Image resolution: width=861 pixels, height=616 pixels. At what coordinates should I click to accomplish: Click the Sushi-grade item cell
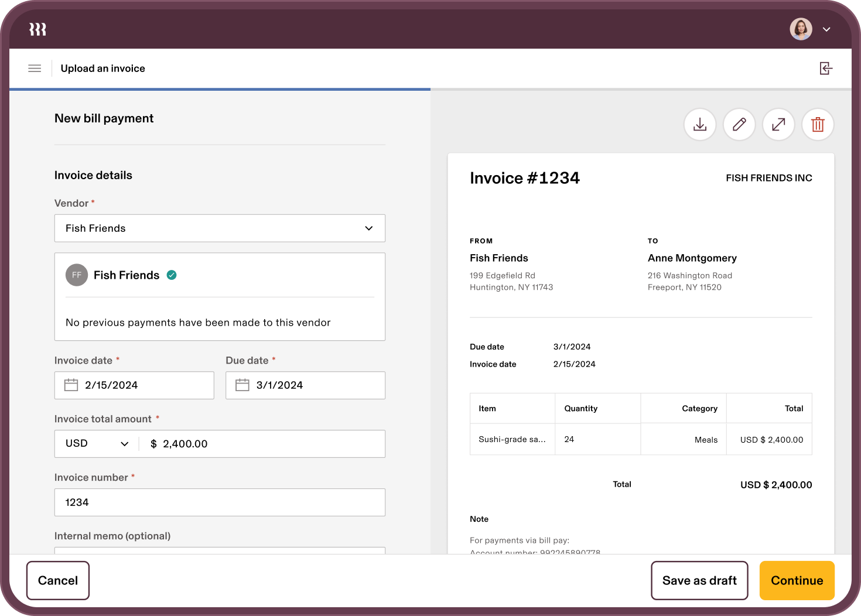click(512, 439)
